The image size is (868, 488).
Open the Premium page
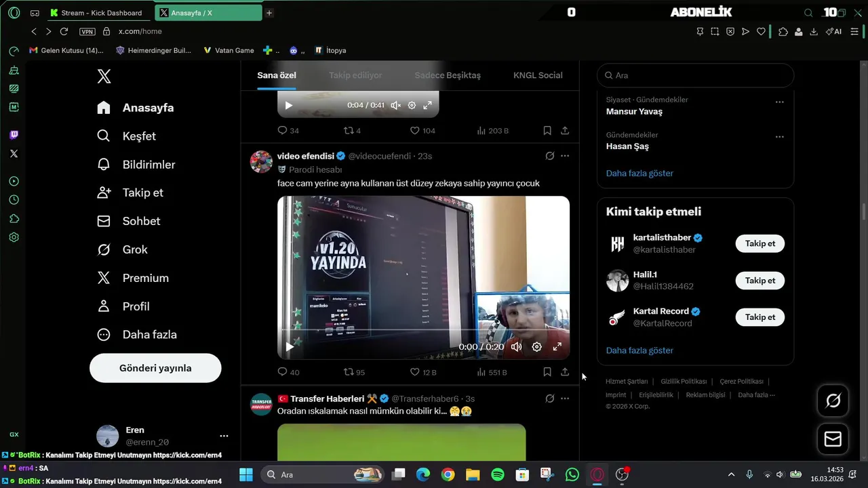(133, 278)
